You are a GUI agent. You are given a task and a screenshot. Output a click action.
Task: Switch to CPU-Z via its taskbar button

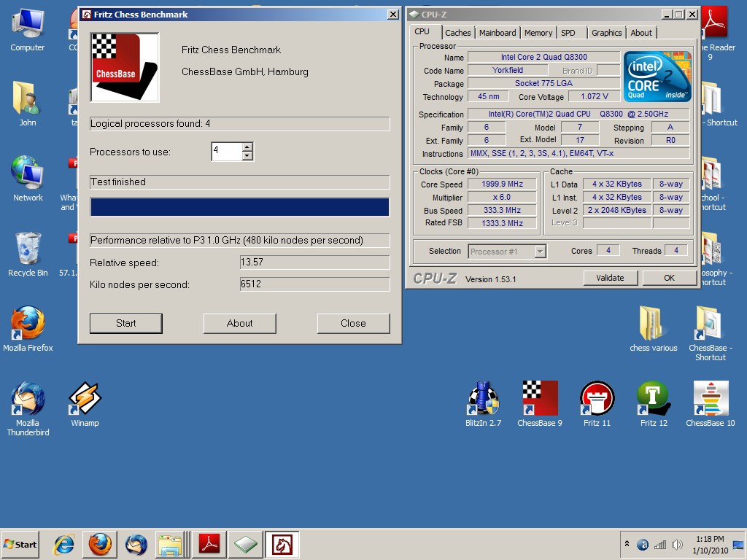coord(246,544)
